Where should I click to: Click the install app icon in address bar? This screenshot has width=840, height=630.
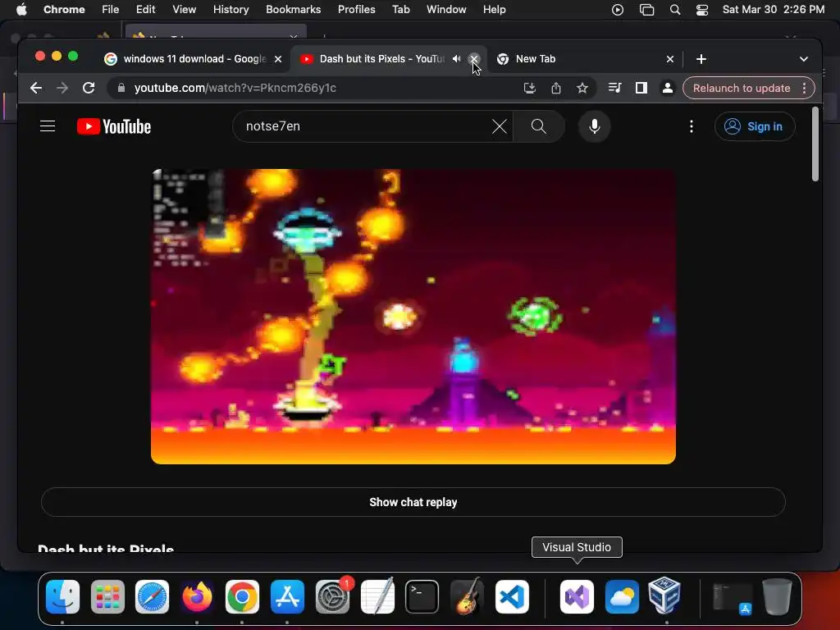point(529,88)
